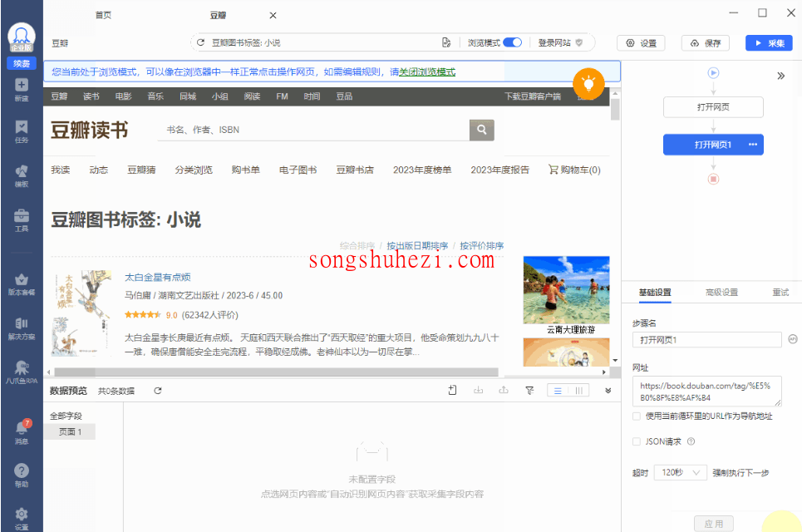Image resolution: width=802 pixels, height=532 pixels.
Task: Click 读书 in the Douban top nav
Action: click(x=91, y=96)
